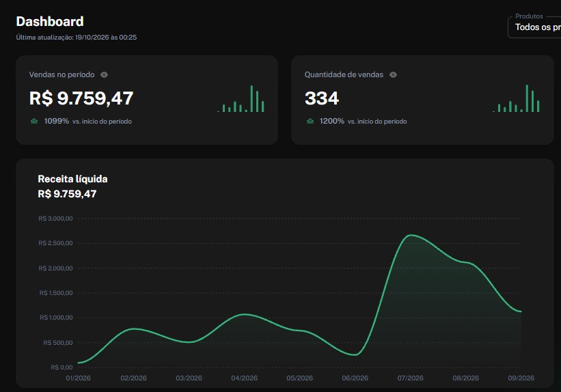Click the R$ 9.759,47 sales value
The height and width of the screenshot is (392, 561).
(x=81, y=98)
